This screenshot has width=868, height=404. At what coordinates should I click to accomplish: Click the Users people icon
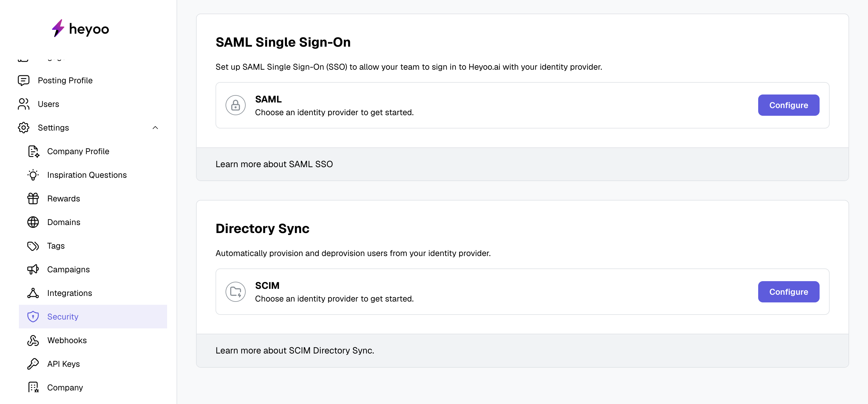(x=24, y=104)
